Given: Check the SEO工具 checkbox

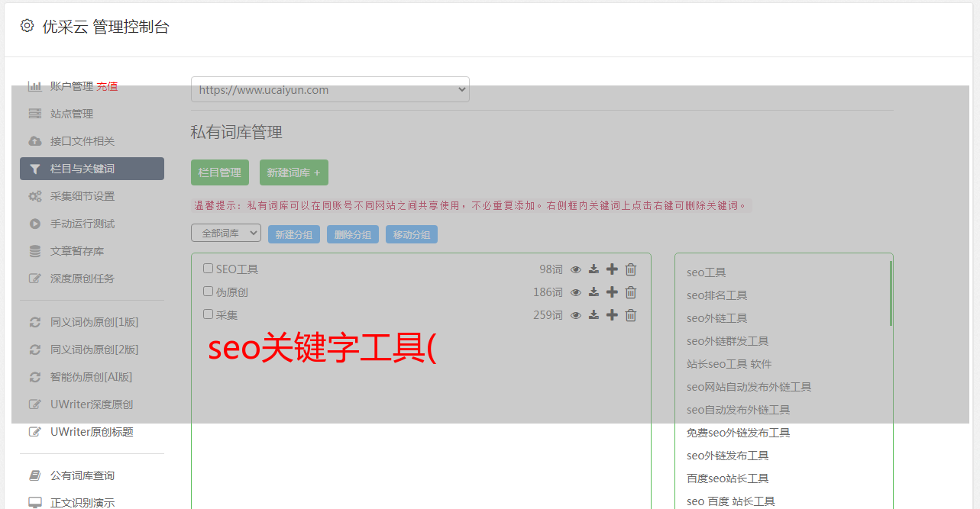Looking at the screenshot, I should (208, 269).
